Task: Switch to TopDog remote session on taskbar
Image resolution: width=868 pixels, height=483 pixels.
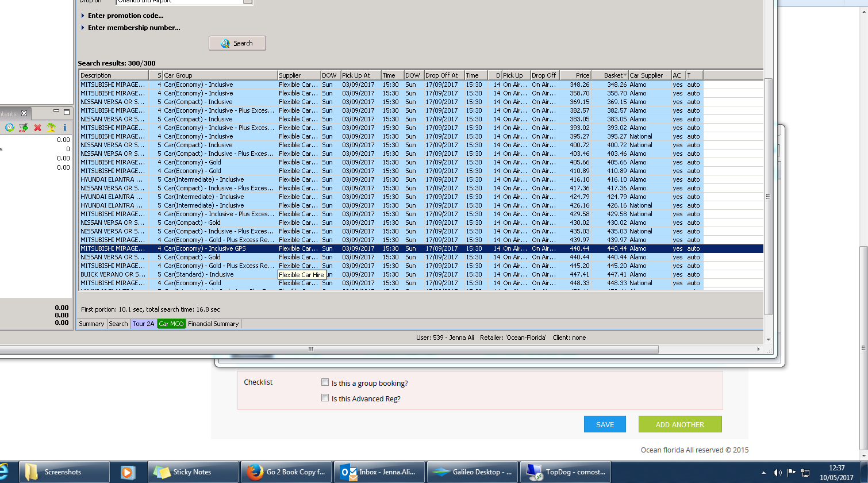Action: pos(565,472)
